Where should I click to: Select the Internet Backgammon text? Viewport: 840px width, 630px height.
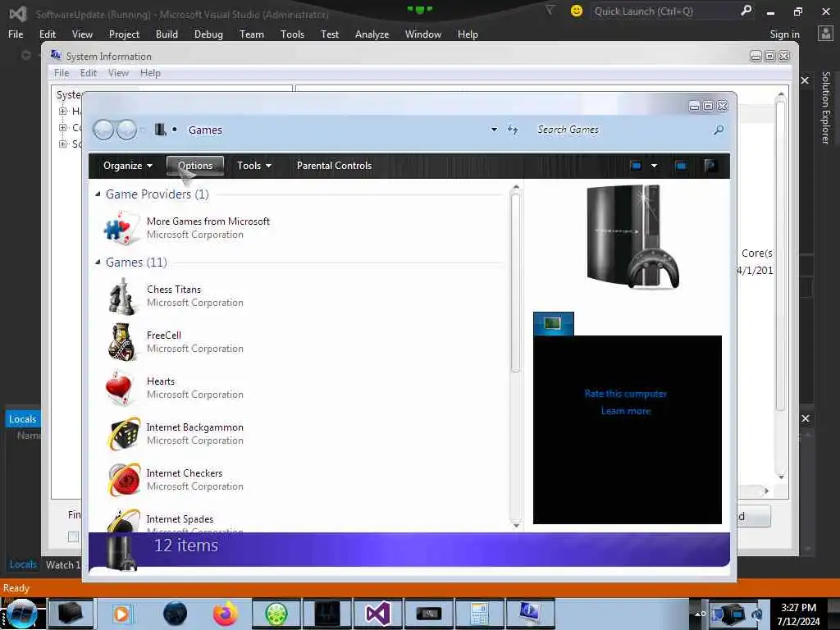pos(195,427)
